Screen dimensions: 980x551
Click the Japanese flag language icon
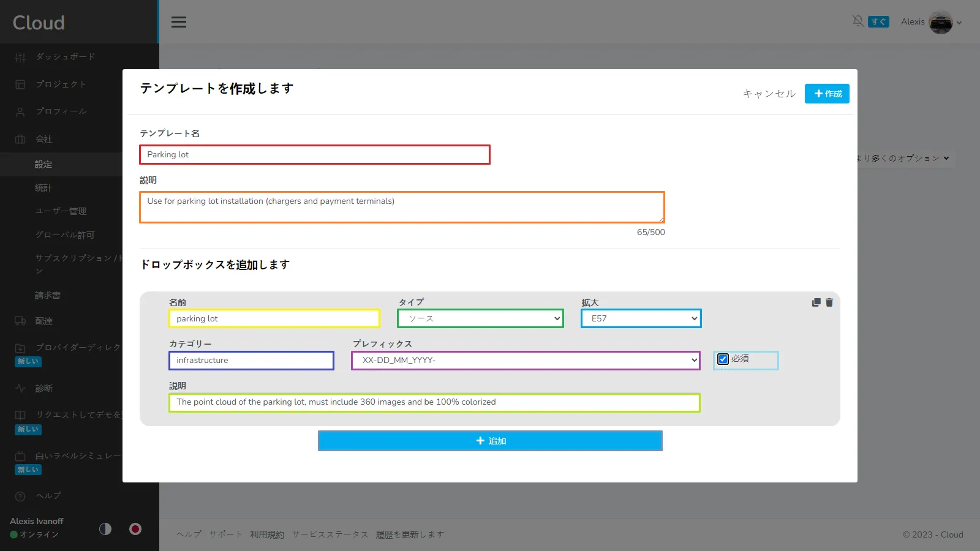(135, 529)
